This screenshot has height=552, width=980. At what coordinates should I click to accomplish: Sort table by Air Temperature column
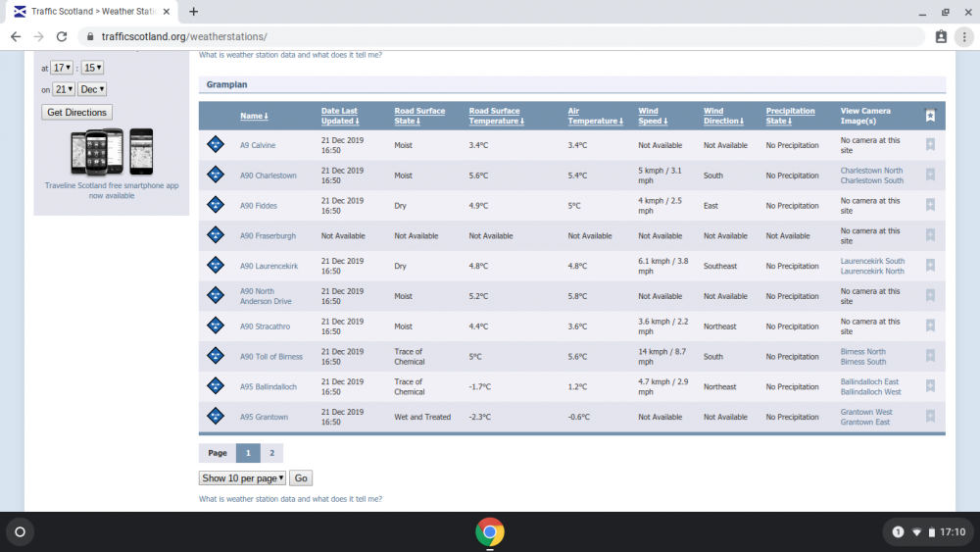595,116
